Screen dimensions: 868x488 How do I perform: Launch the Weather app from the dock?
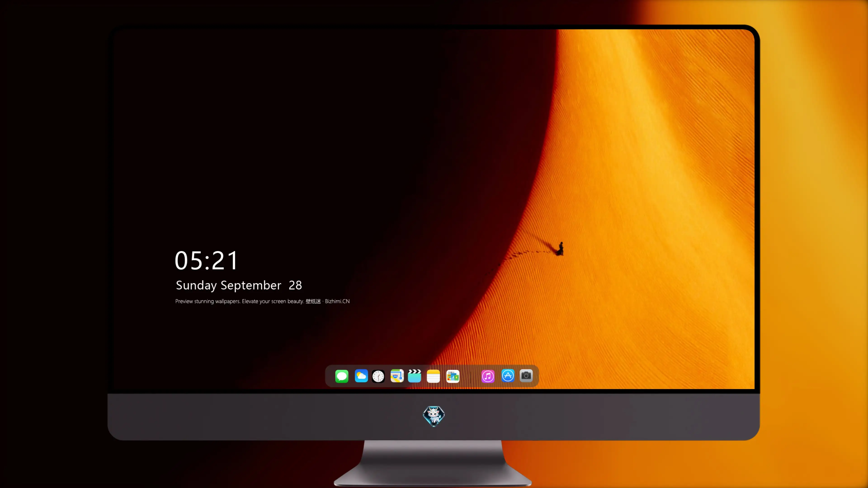(x=361, y=376)
